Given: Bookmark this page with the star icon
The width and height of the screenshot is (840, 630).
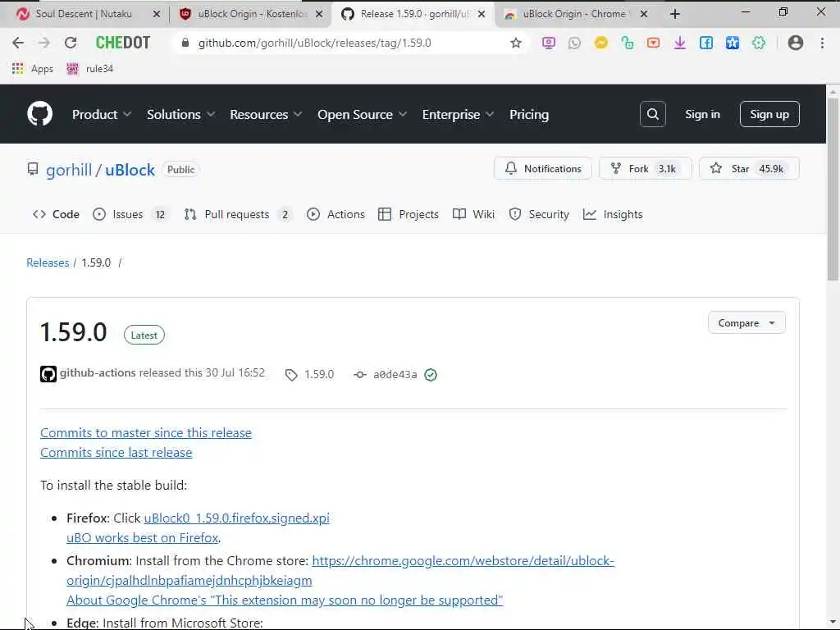Looking at the screenshot, I should click(x=515, y=43).
